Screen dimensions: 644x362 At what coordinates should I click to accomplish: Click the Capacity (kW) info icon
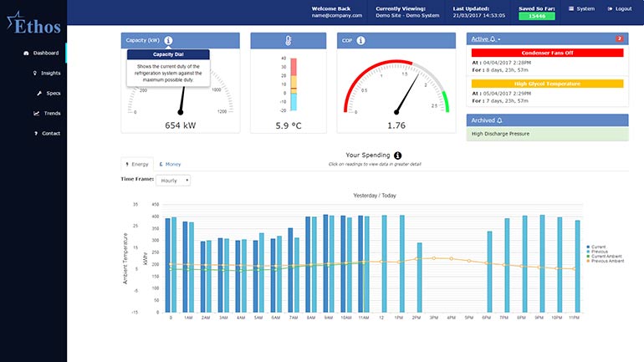[x=168, y=40]
